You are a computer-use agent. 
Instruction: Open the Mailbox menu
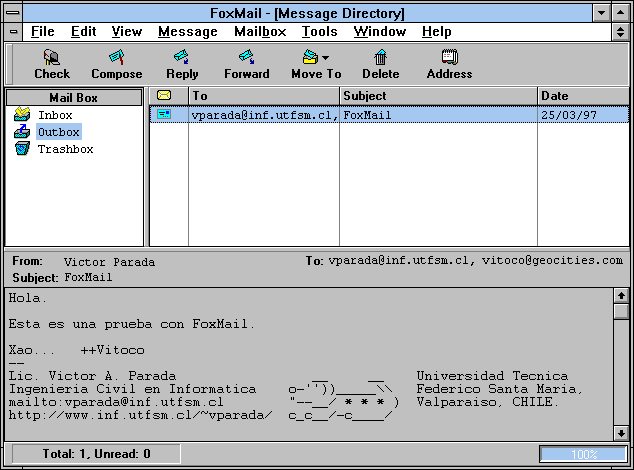260,32
